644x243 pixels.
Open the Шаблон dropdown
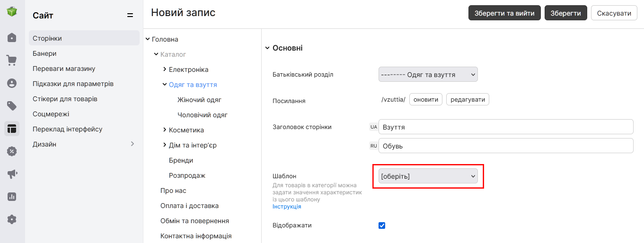(428, 176)
